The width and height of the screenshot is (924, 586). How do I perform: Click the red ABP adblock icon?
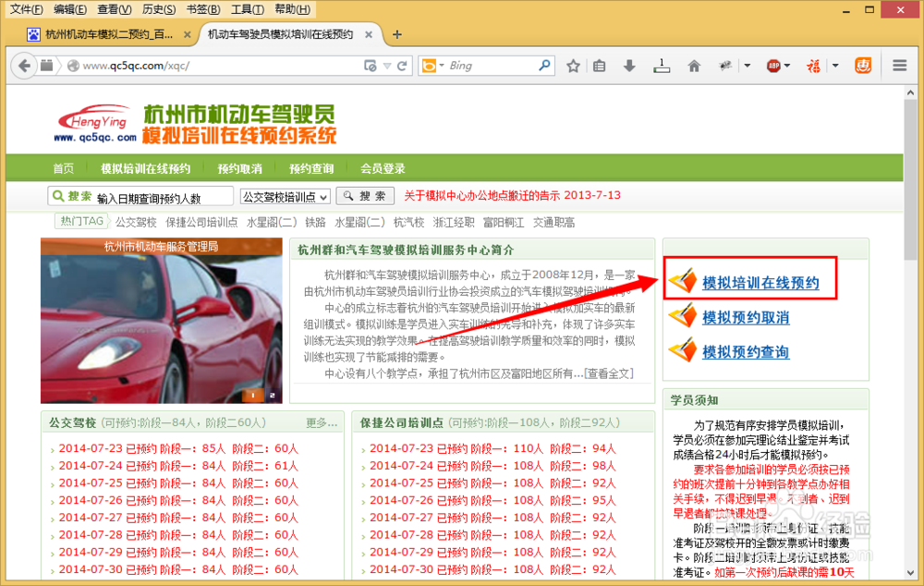pyautogui.click(x=773, y=66)
